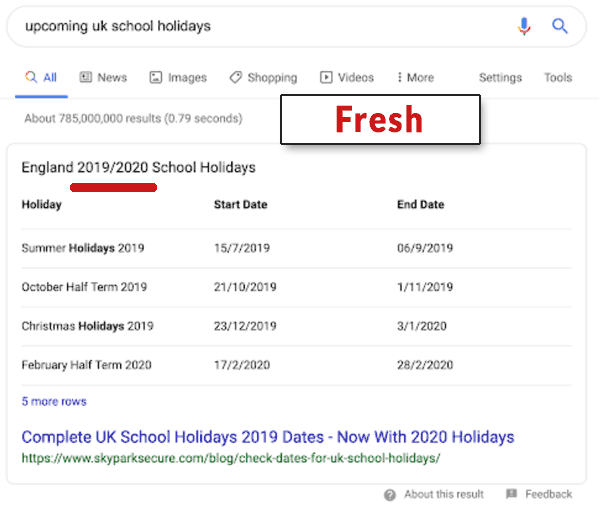Click the voice search microphone icon

[x=524, y=27]
